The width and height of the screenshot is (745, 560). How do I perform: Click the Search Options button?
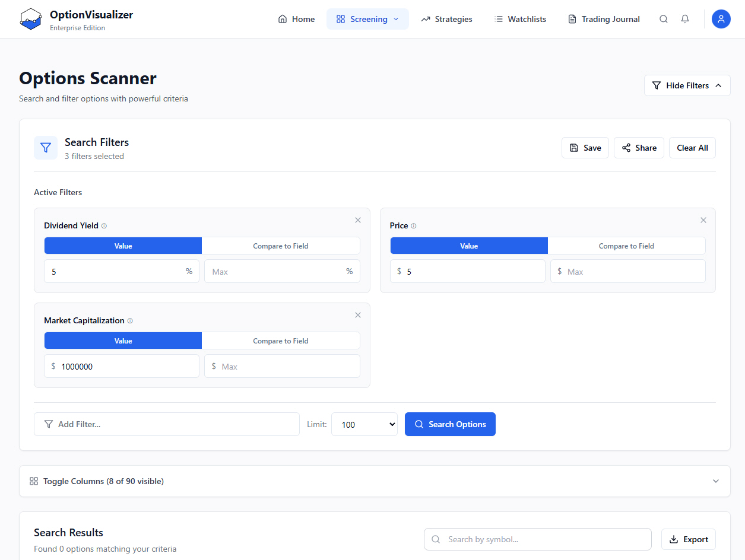450,424
